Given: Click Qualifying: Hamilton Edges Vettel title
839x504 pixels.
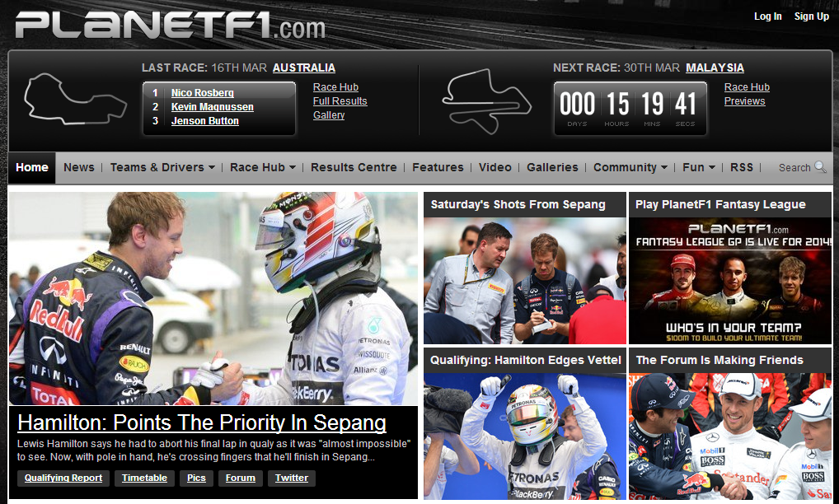Looking at the screenshot, I should coord(526,360).
